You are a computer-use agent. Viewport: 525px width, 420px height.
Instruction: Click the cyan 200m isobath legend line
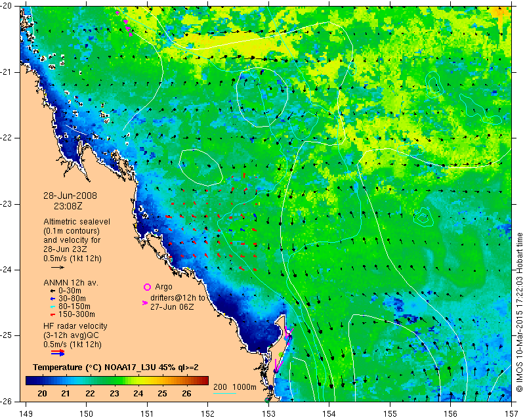pyautogui.click(x=224, y=393)
